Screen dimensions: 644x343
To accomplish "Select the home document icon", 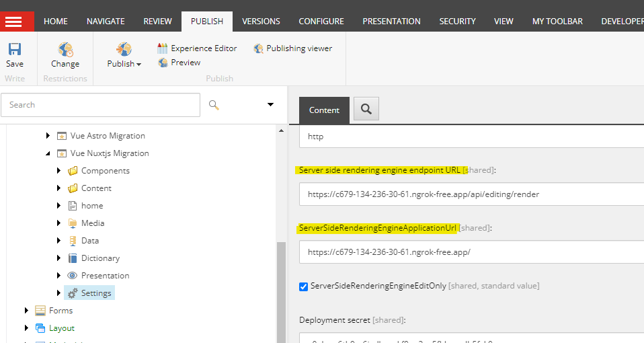I will coord(73,205).
